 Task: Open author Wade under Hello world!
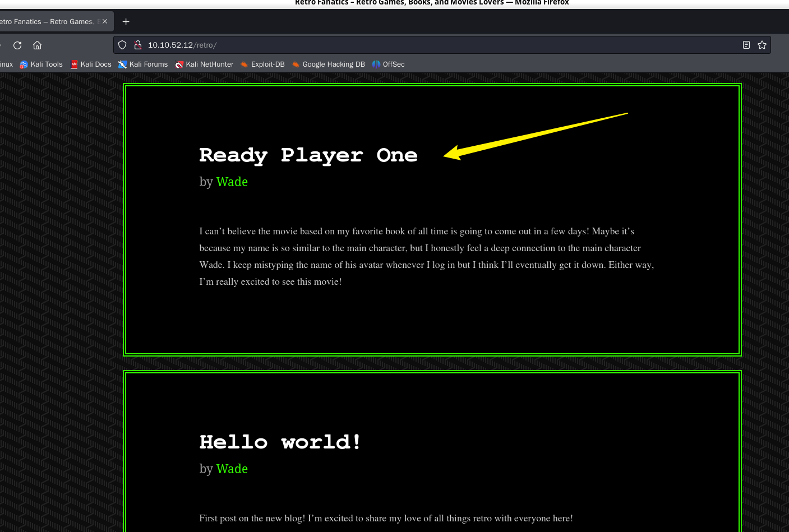(x=232, y=469)
